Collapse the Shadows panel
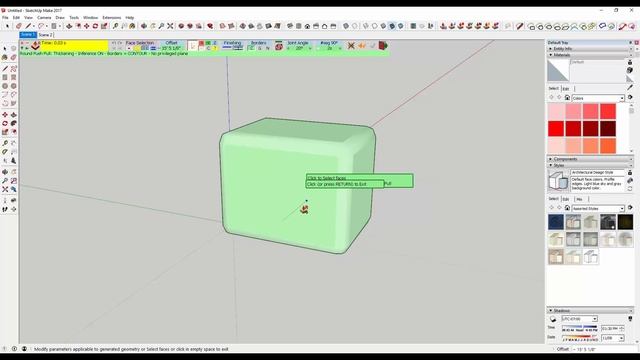 590,311
